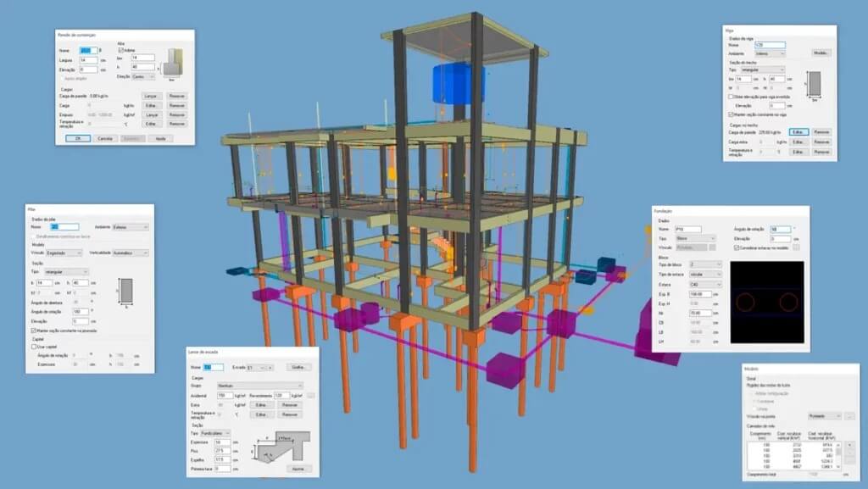Screen dimensions: 868x489
Task: Toggle Considerar estacas no modelo checkbox
Action: [737, 247]
